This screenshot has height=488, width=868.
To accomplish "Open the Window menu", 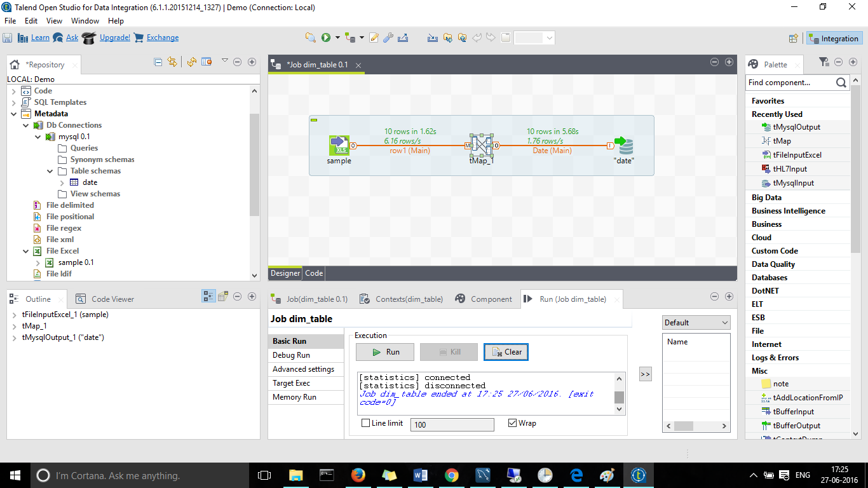I will [85, 20].
